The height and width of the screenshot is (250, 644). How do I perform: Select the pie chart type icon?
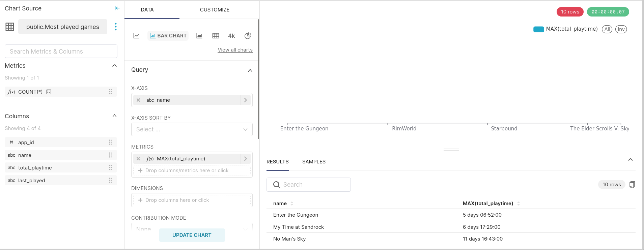coord(248,36)
